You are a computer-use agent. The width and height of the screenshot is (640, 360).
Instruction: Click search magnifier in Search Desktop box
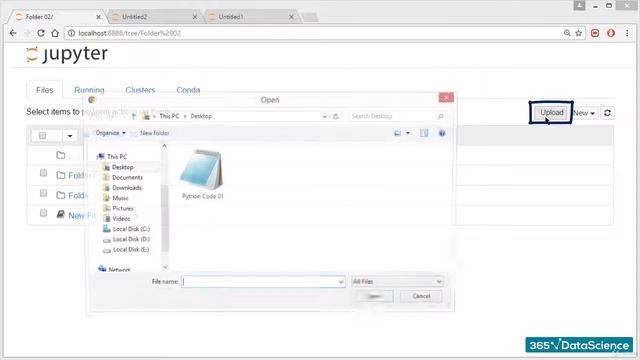(440, 116)
